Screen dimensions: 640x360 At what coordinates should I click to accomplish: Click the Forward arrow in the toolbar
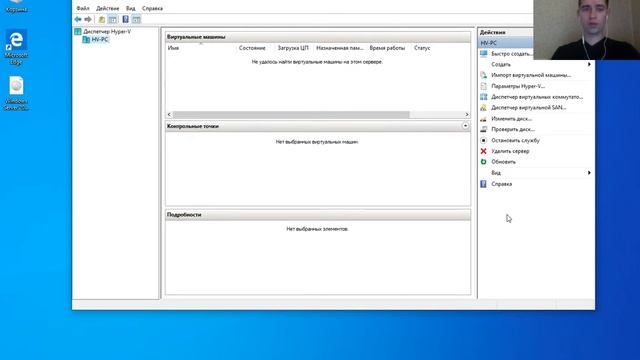point(88,19)
